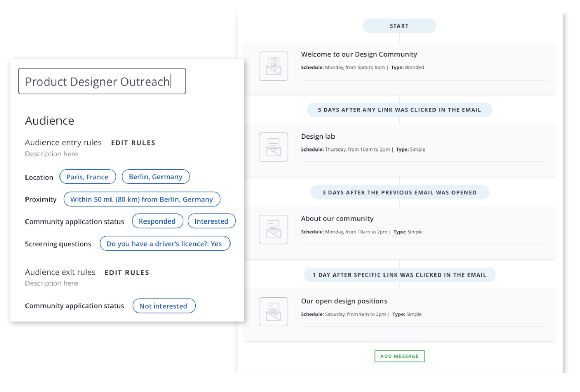The width and height of the screenshot is (580, 392).
Task: Open the Welcome to our Design Community message
Action: 359,54
